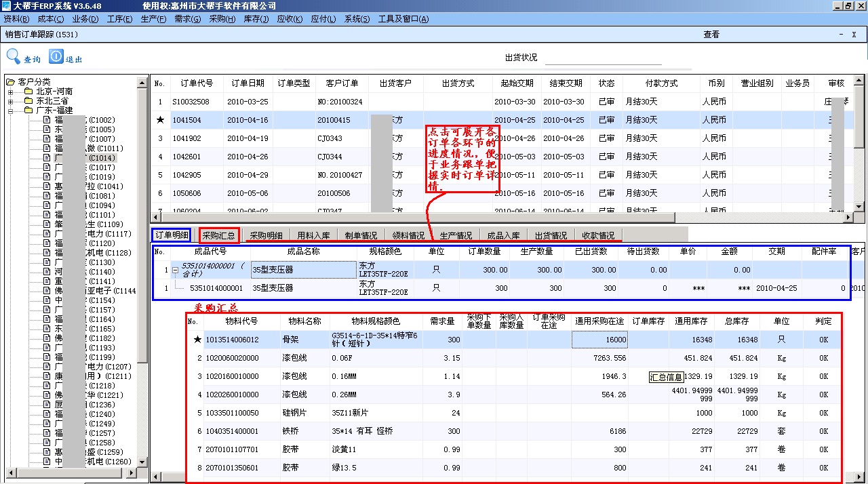This screenshot has width=868, height=484.
Task: Select the customer tree item (C1014)
Action: coord(84,158)
